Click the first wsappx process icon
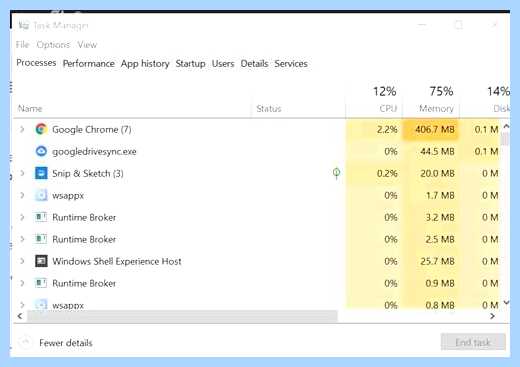Screen dimensions: 520x367 pyautogui.click(x=41, y=195)
